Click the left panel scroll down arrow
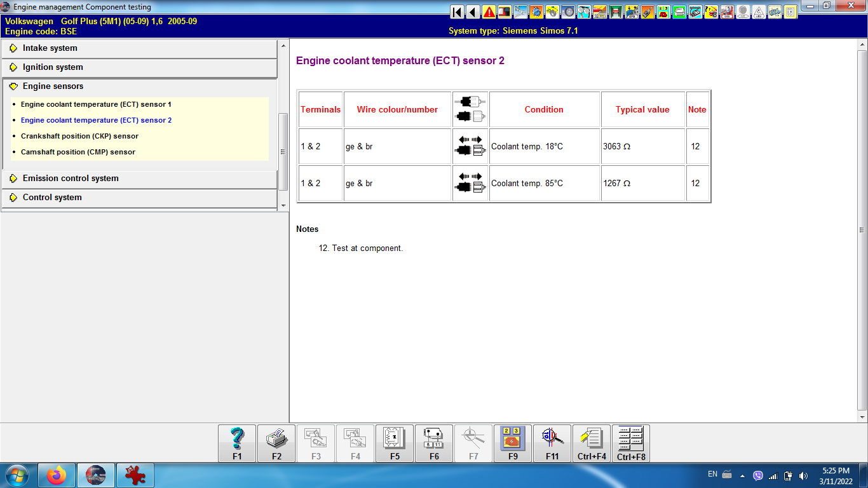The image size is (868, 488). 283,206
